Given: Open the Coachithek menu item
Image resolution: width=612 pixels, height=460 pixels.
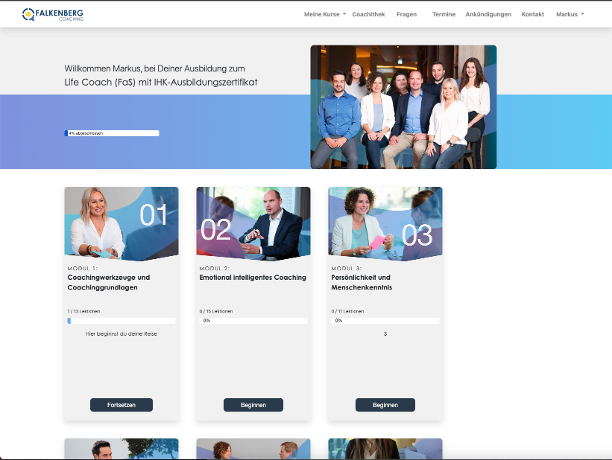Looking at the screenshot, I should tap(368, 15).
